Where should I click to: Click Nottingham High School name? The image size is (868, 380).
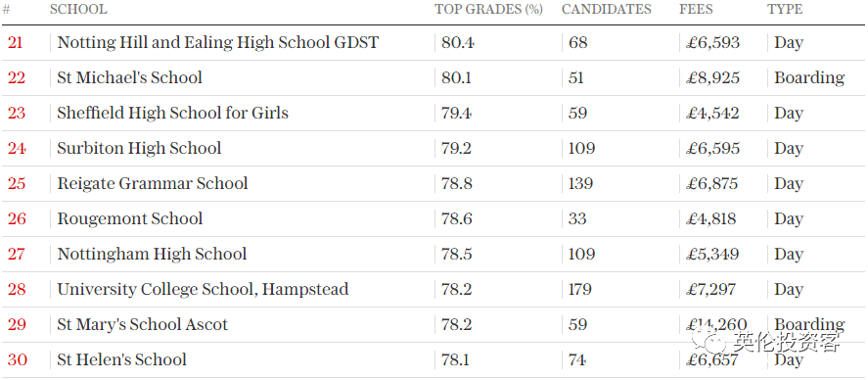click(x=152, y=255)
